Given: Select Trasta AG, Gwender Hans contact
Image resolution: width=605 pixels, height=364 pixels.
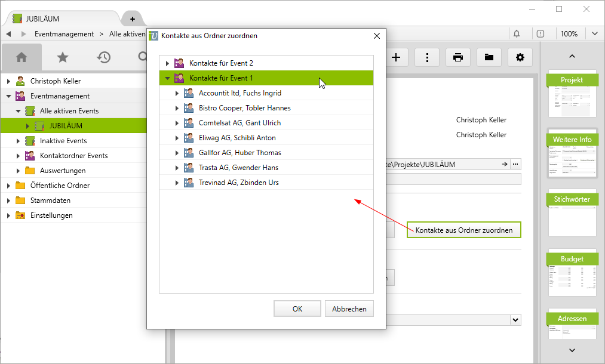Looking at the screenshot, I should coord(238,168).
